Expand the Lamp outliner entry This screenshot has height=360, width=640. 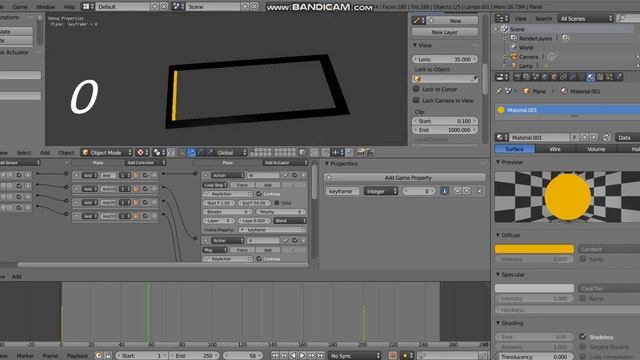[x=505, y=66]
